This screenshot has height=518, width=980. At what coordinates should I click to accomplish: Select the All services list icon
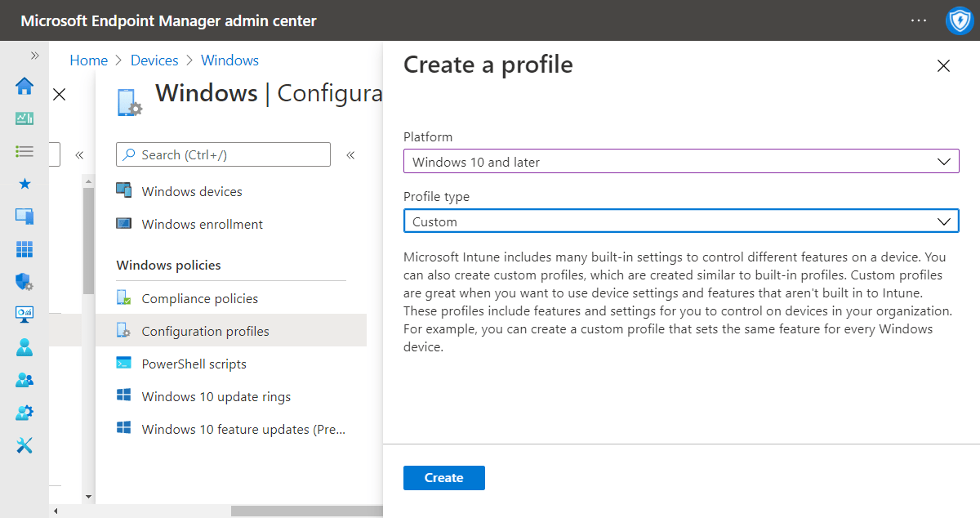click(24, 151)
